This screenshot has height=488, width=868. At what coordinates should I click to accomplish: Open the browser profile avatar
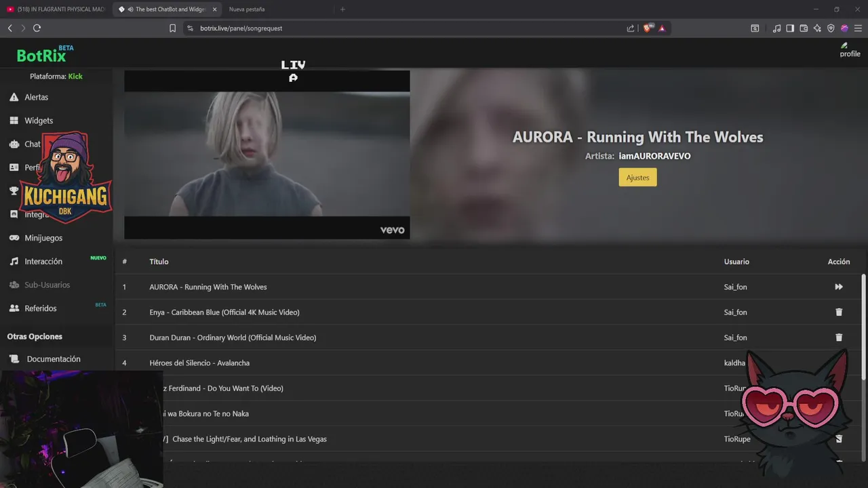click(x=844, y=28)
